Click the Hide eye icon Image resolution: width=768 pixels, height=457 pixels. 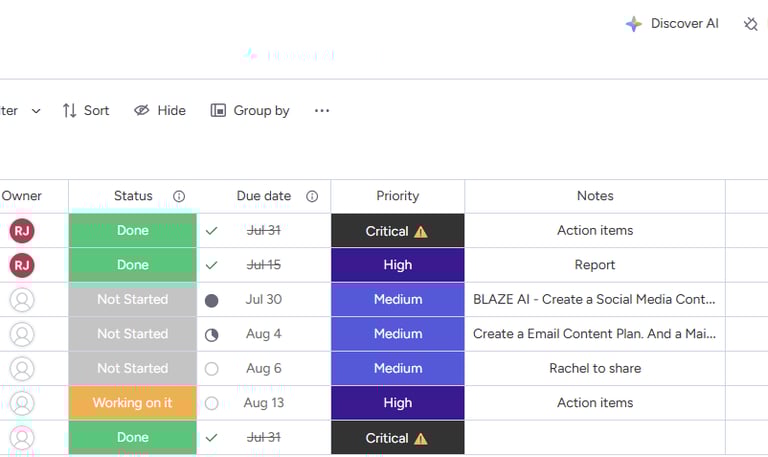pyautogui.click(x=142, y=111)
